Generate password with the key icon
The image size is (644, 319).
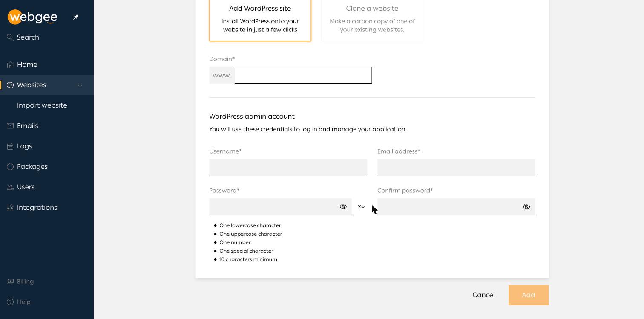361,207
